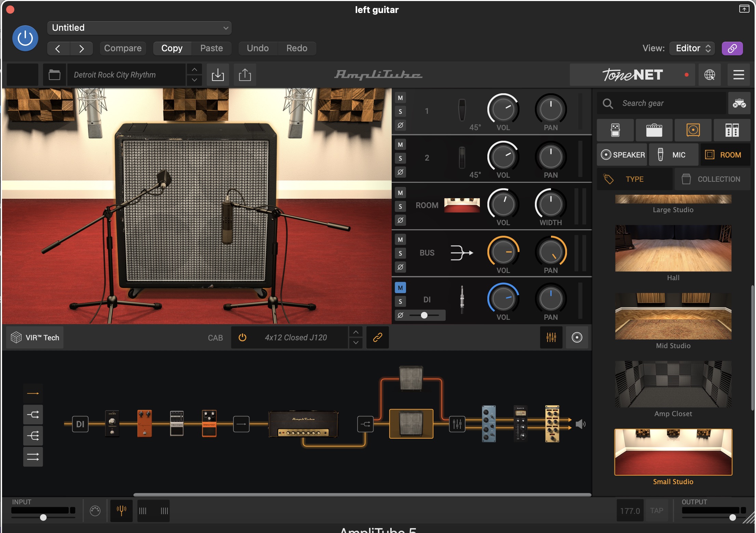Image resolution: width=756 pixels, height=533 pixels.
Task: Switch to the MIC tab
Action: click(673, 155)
